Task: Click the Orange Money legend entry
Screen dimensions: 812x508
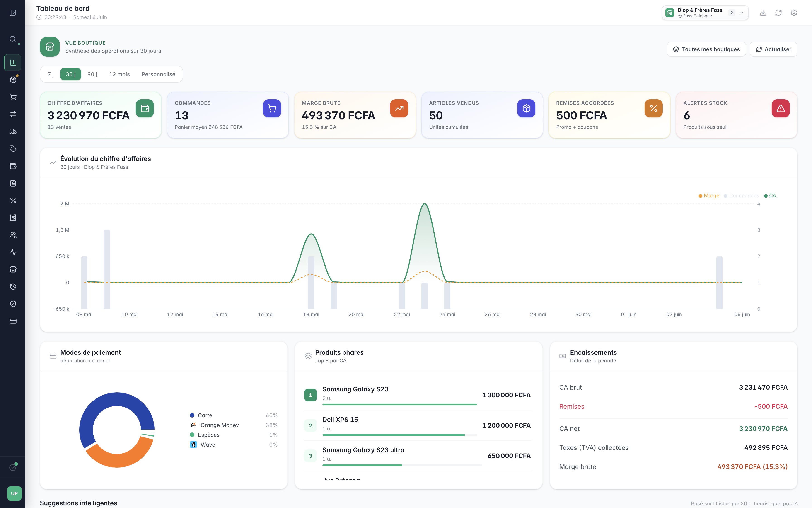Action: pyautogui.click(x=234, y=425)
